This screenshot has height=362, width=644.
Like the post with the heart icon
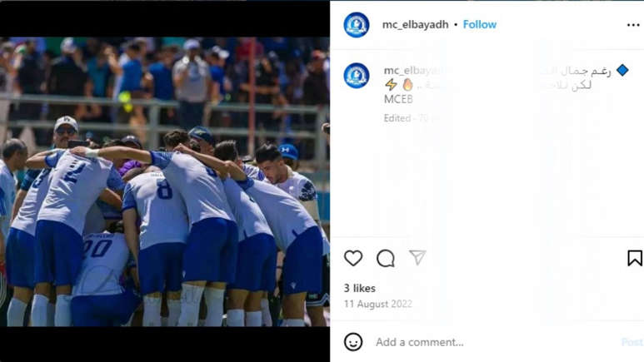pyautogui.click(x=352, y=258)
